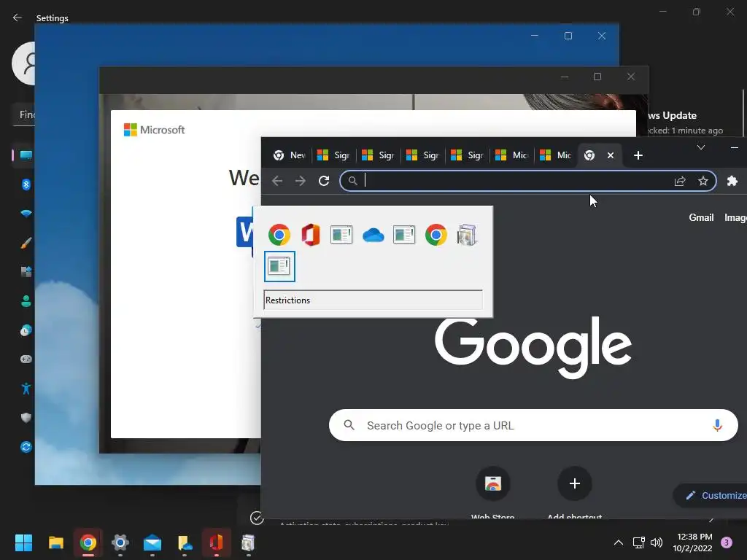The height and width of the screenshot is (560, 747).
Task: Click the Office icon on the taskbar
Action: point(216,542)
